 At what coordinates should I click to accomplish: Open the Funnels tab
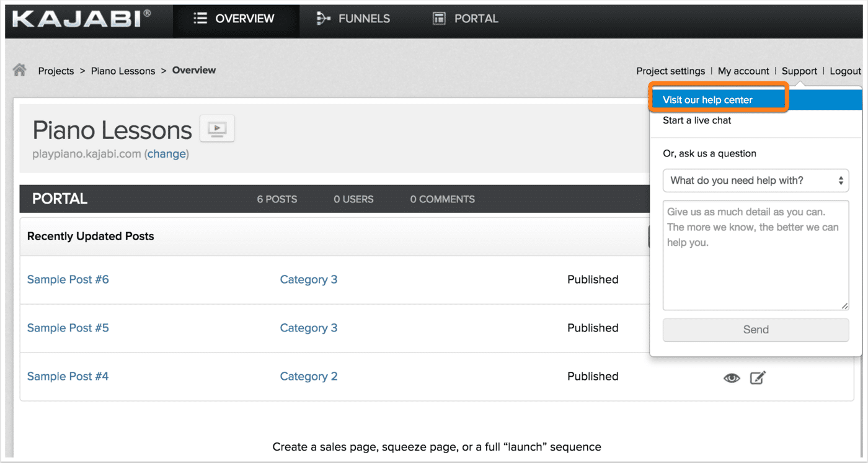(x=353, y=19)
